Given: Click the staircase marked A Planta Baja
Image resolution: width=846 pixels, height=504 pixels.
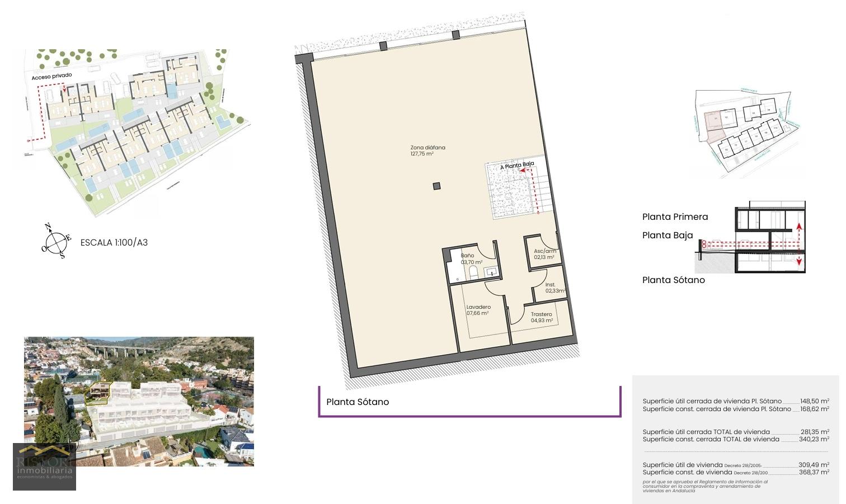Looking at the screenshot, I should 518,189.
